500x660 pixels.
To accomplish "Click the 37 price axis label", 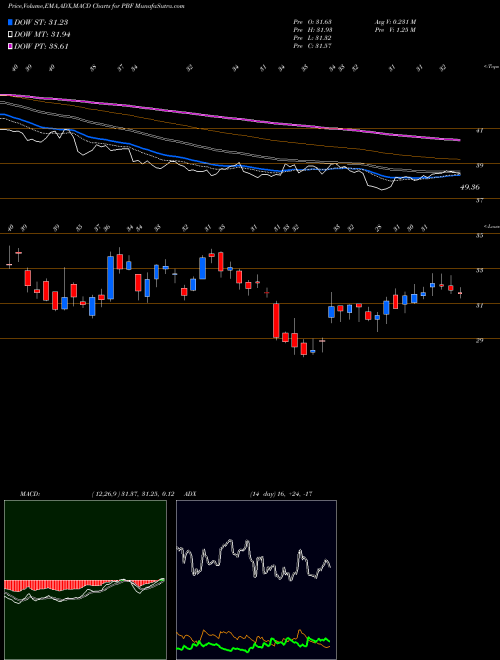I will click(479, 201).
